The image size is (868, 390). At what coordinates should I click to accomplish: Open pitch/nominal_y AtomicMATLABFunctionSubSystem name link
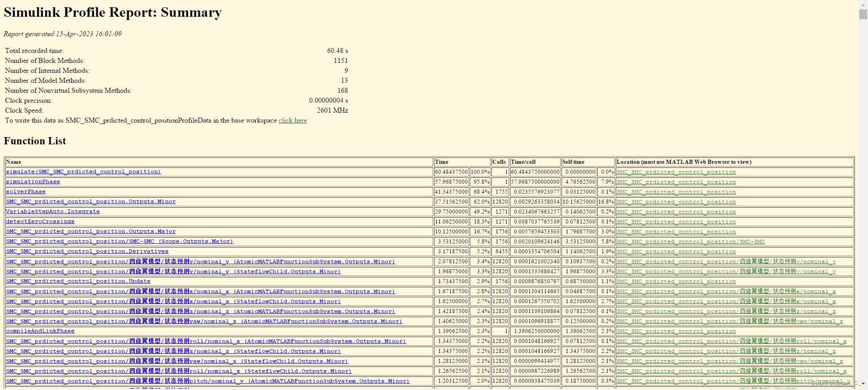pos(208,381)
